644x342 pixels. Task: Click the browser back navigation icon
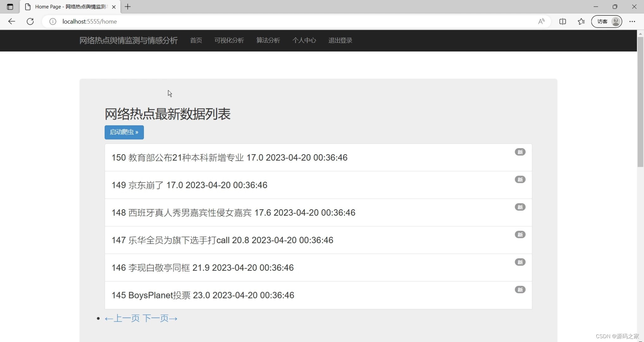[12, 21]
